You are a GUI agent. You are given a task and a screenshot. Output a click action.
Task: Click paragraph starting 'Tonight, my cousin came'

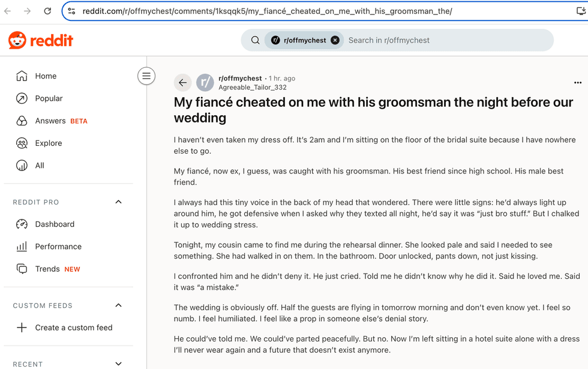pyautogui.click(x=363, y=251)
